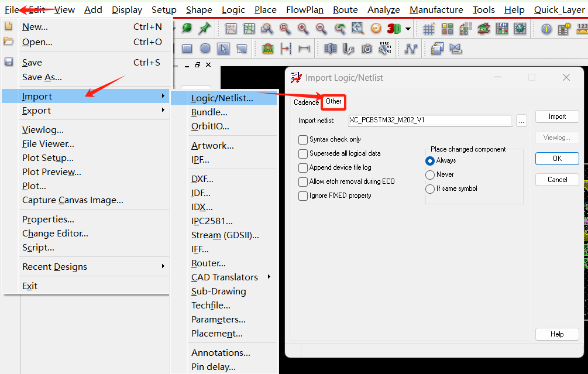Click the green pushpin Fix toolbar icon

(205, 28)
